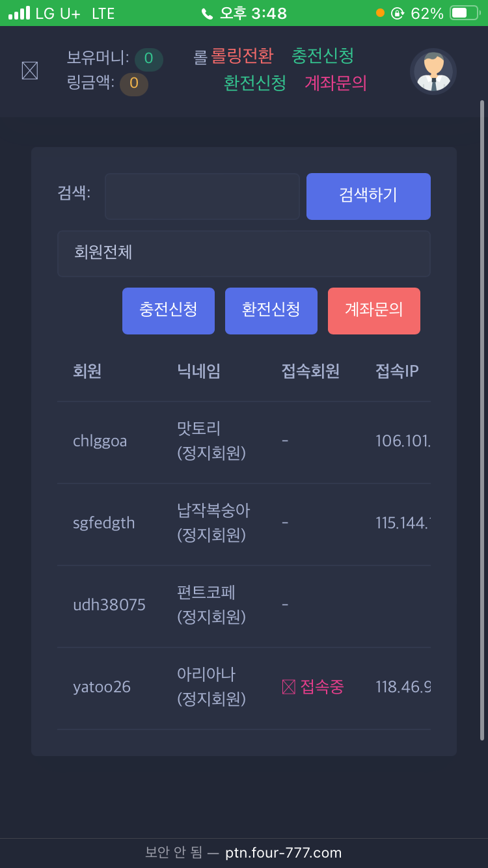The width and height of the screenshot is (488, 868).
Task: Open the 회원전체 member filter dropdown
Action: 244,253
